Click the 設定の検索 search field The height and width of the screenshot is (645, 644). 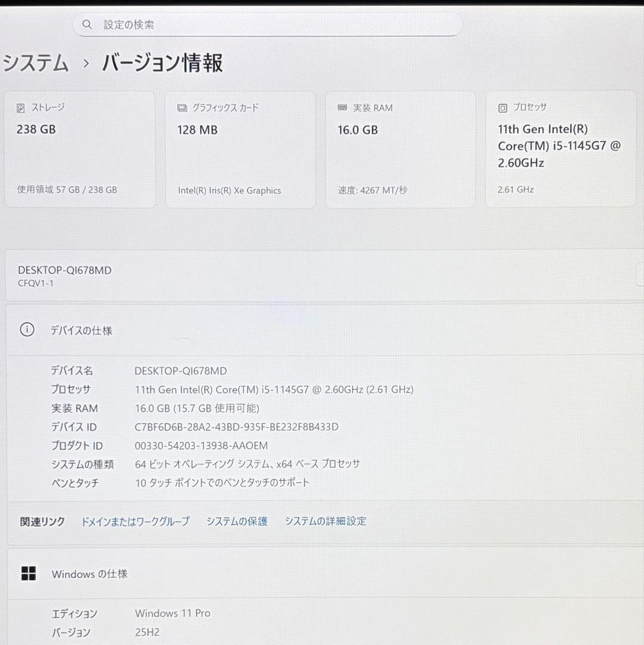point(267,24)
